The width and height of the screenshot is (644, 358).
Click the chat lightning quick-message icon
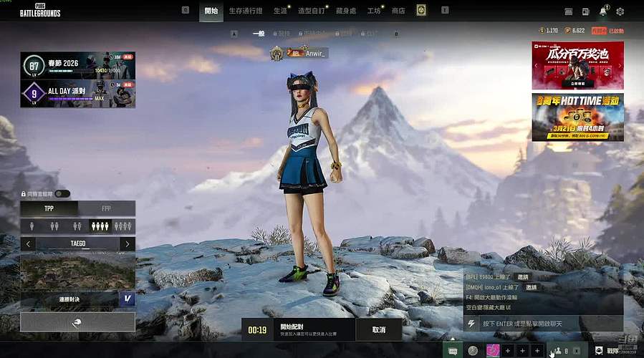click(471, 324)
